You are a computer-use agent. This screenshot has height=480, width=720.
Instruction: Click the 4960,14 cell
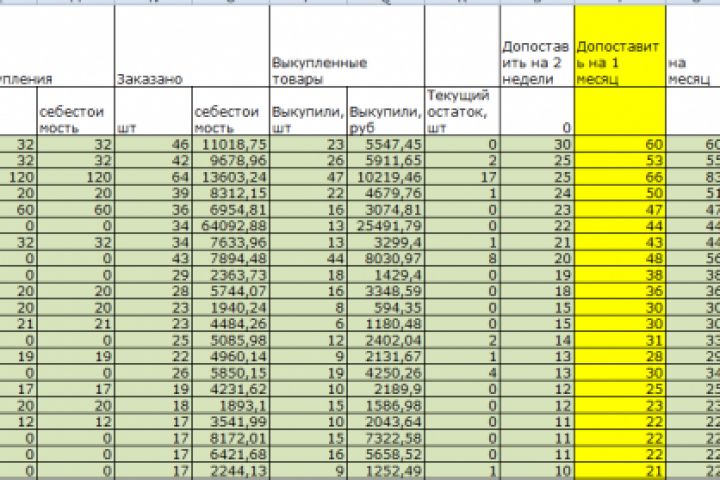231,356
